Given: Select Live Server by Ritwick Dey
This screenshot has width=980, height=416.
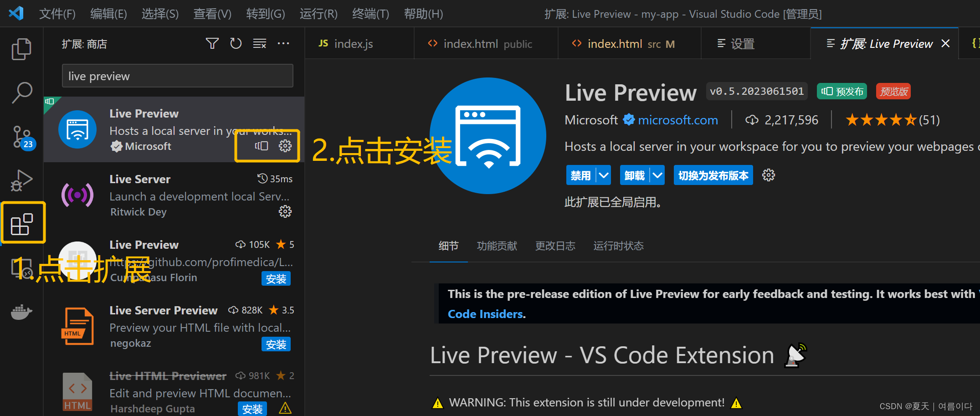Looking at the screenshot, I should [174, 195].
